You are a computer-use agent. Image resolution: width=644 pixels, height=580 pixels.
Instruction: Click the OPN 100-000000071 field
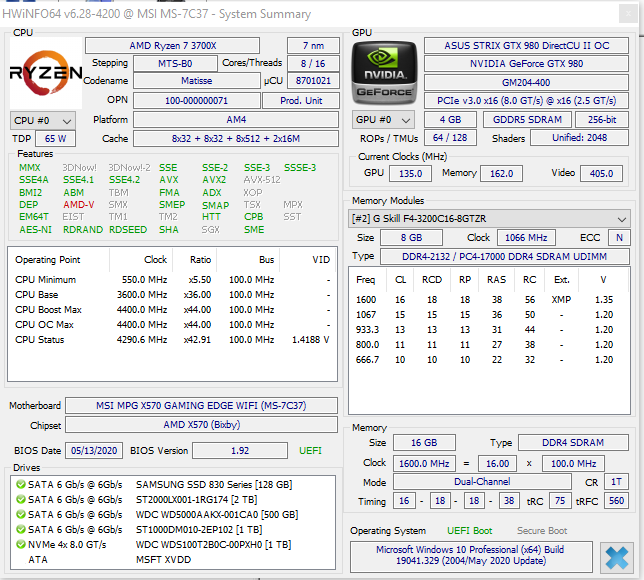pyautogui.click(x=197, y=101)
